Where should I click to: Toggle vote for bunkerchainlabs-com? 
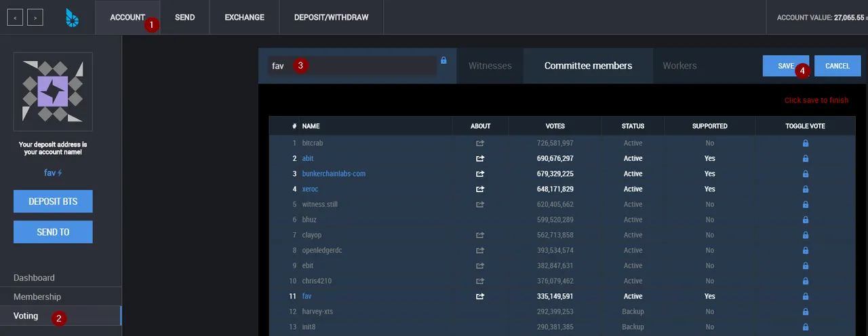coord(806,174)
